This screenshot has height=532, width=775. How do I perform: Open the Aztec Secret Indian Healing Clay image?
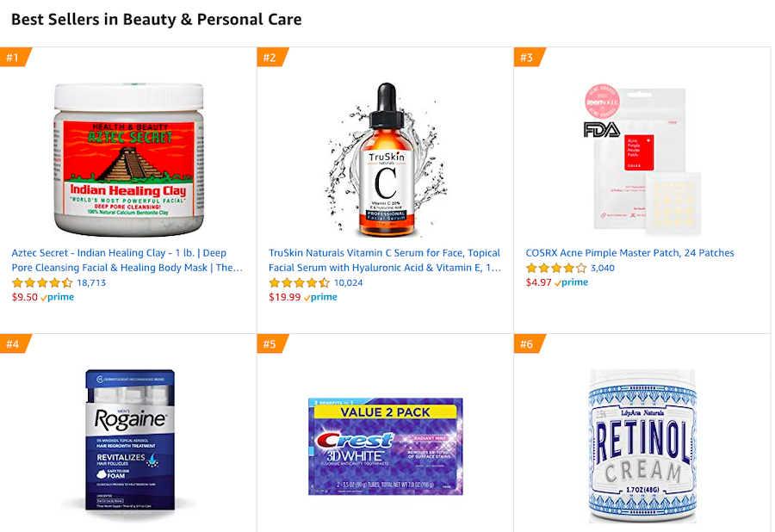(x=129, y=160)
